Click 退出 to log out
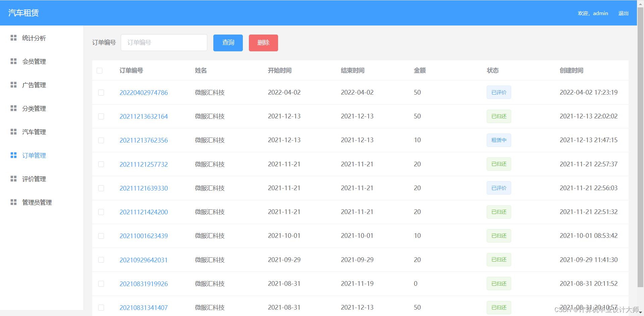Viewport: 644px width, 316px height. [623, 13]
